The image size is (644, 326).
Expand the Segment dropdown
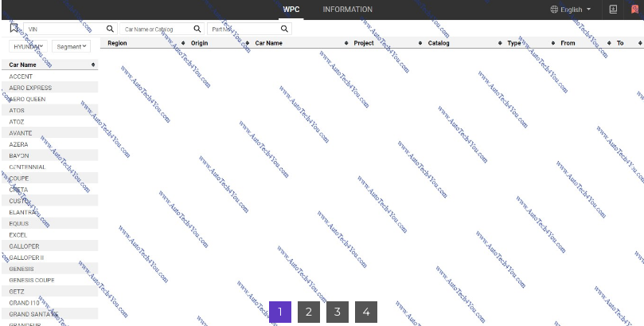pyautogui.click(x=71, y=46)
